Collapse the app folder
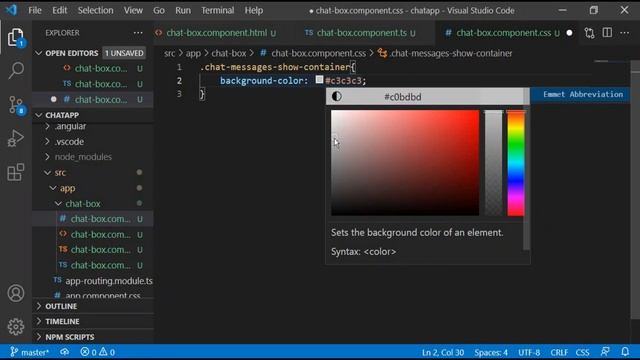The width and height of the screenshot is (640, 360). point(67,188)
